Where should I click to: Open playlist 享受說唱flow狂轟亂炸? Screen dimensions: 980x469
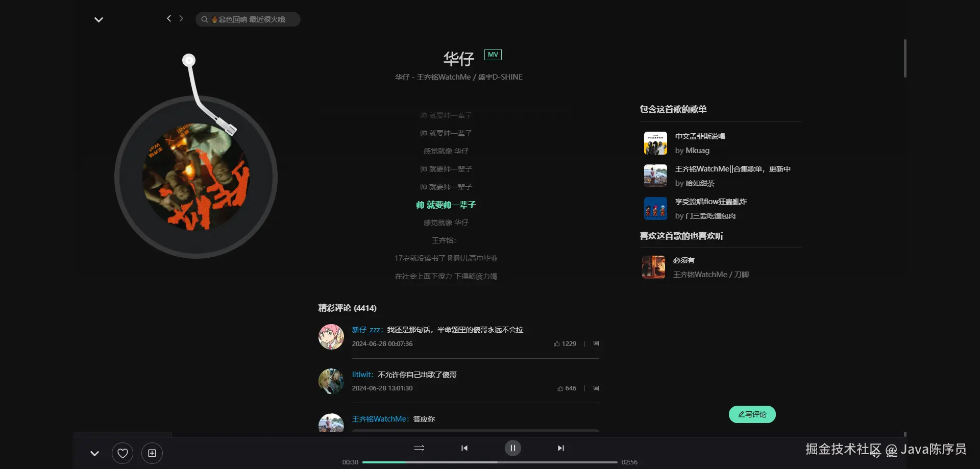pyautogui.click(x=711, y=202)
